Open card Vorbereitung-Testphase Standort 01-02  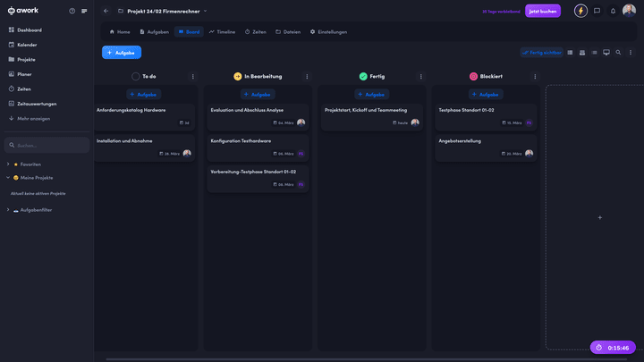point(258,179)
